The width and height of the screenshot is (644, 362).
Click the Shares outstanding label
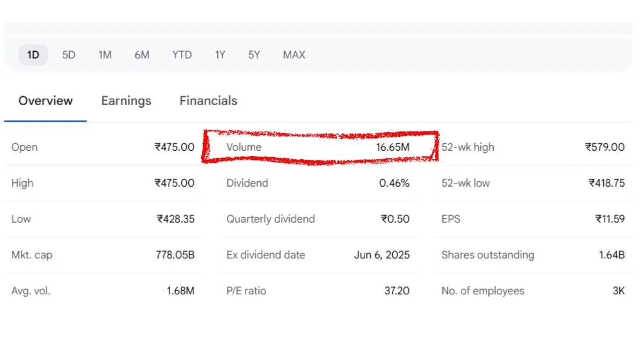[488, 255]
